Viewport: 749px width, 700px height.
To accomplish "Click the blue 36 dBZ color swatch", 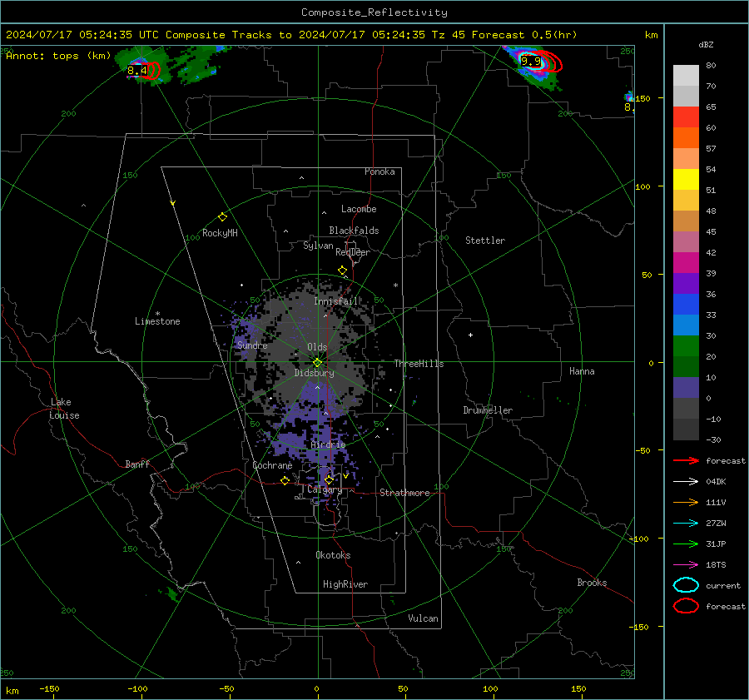I will pyautogui.click(x=686, y=304).
